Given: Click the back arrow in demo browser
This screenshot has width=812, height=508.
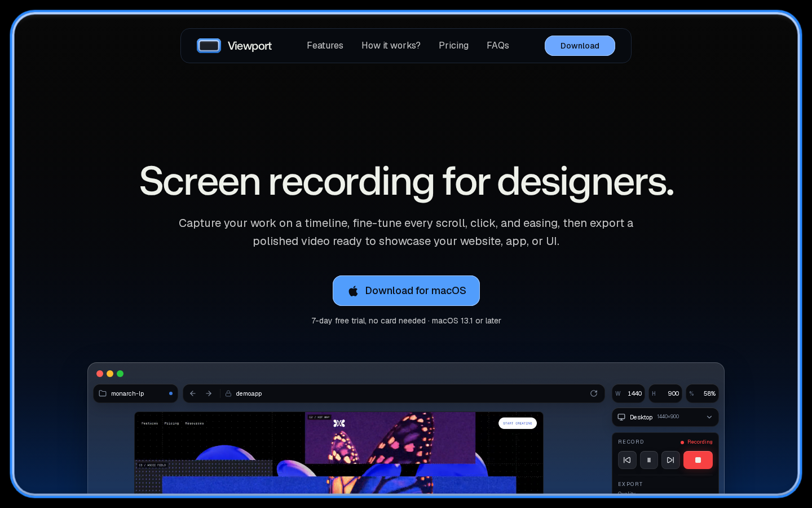Looking at the screenshot, I should pyautogui.click(x=193, y=393).
